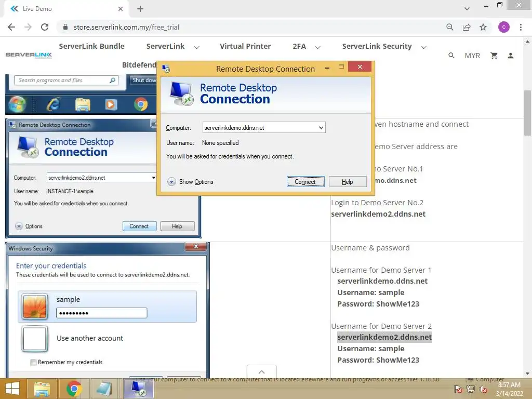Open the Chrome profile avatar
Viewport: 532px width, 399px height.
[503, 27]
